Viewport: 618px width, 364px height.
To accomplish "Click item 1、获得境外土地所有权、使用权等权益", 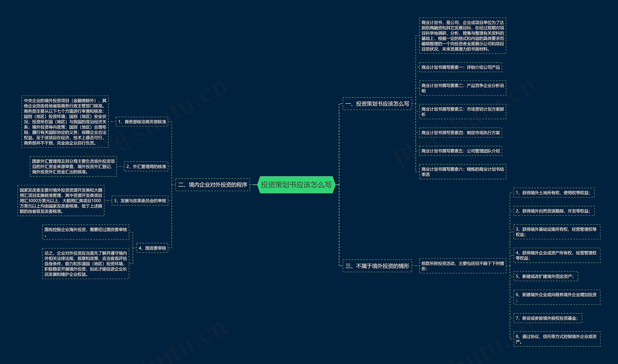I will 554,193.
